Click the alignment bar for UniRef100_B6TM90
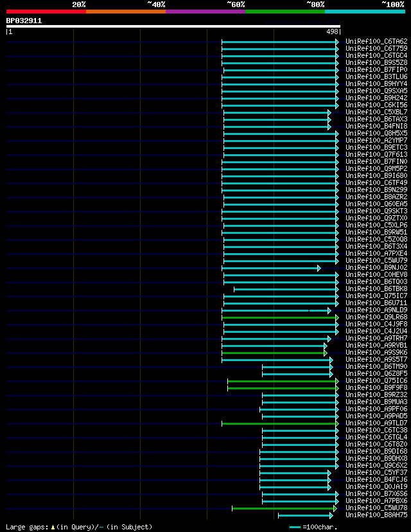 point(298,367)
